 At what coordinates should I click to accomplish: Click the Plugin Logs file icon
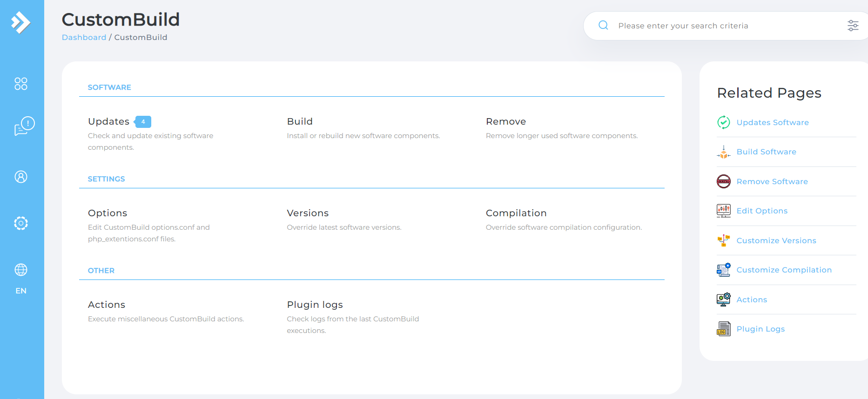pos(723,329)
